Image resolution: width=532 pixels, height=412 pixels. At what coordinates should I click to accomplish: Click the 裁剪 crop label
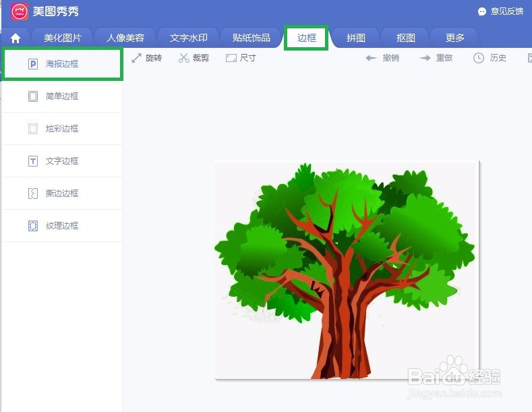point(201,58)
